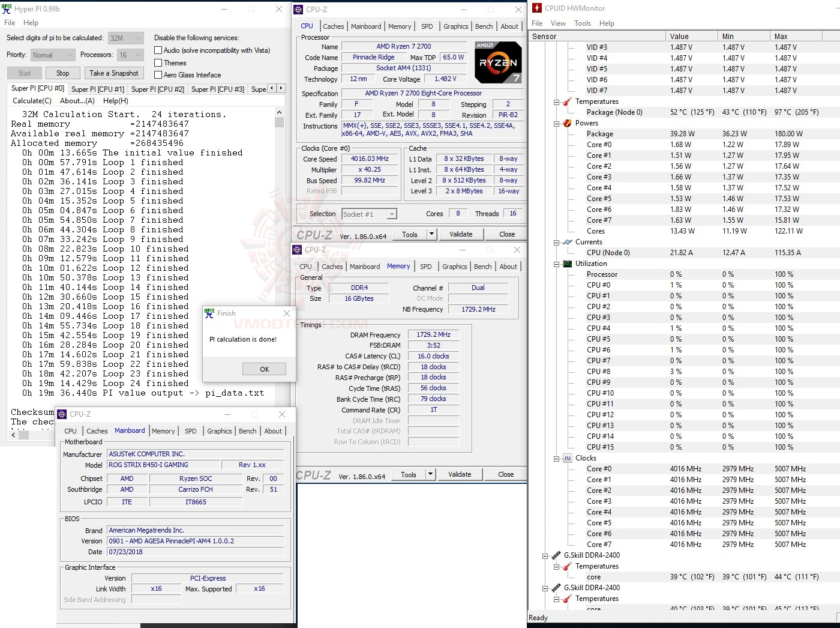The image size is (840, 628).
Task: Open the Tools arrow in the CPU-Z Memory tab window
Action: (430, 474)
